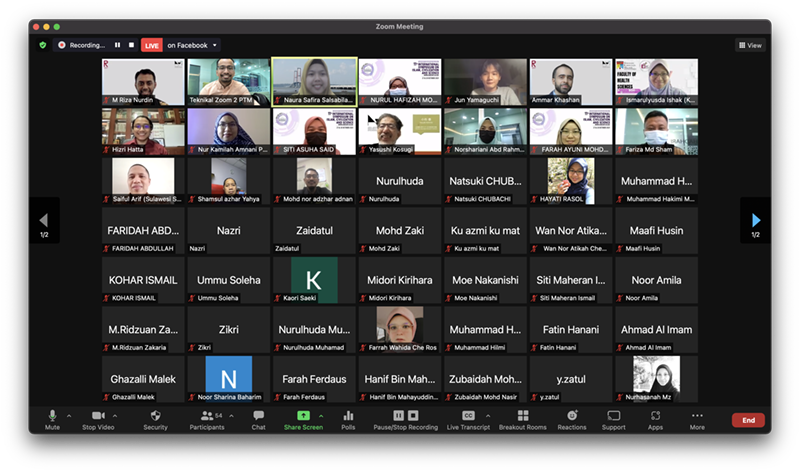
Task: Open the LIVE on Facebook dropdown
Action: click(215, 45)
